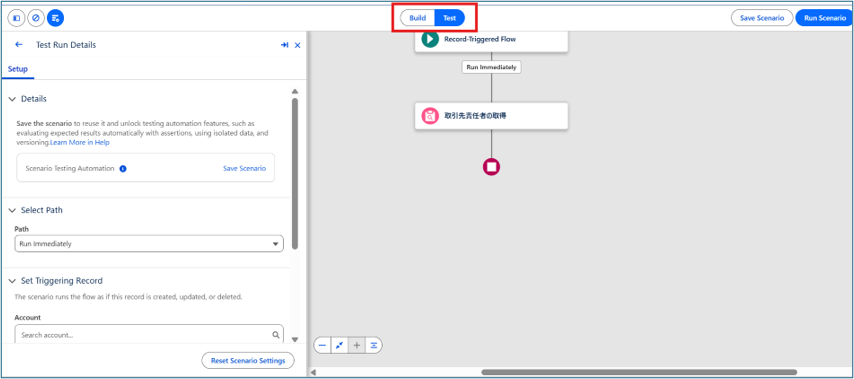Select the green Record-Triggered Flow start icon

[430, 39]
